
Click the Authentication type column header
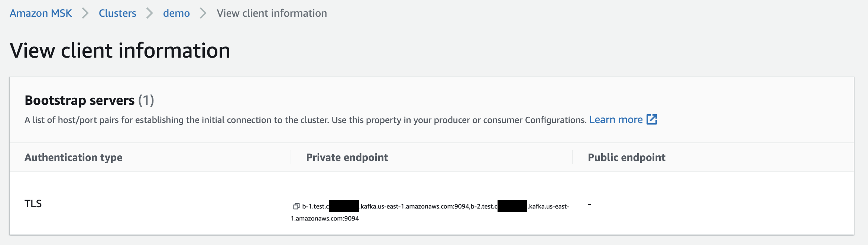click(x=73, y=157)
